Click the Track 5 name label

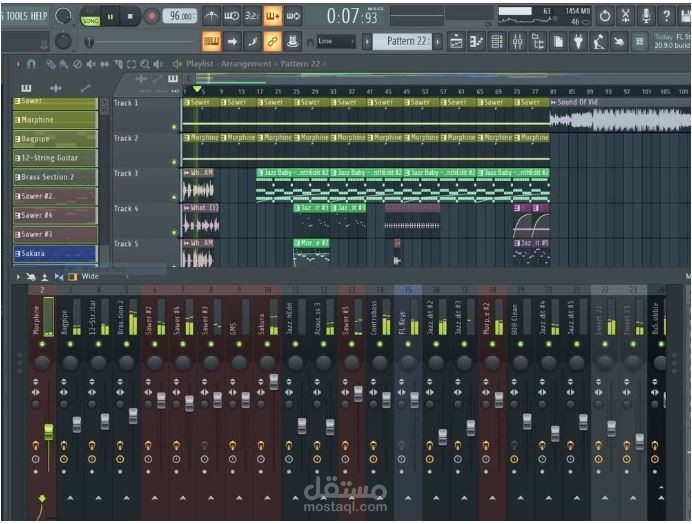[126, 244]
